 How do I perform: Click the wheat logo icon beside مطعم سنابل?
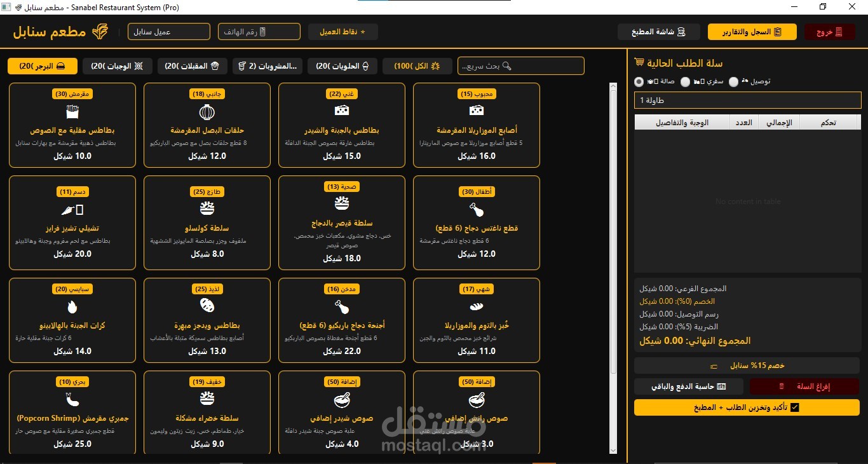click(x=100, y=31)
